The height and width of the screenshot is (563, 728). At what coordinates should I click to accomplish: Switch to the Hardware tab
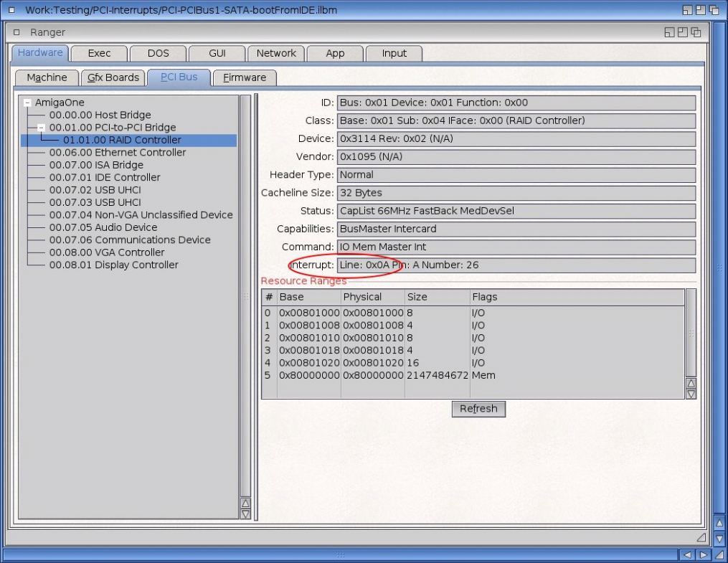point(40,53)
